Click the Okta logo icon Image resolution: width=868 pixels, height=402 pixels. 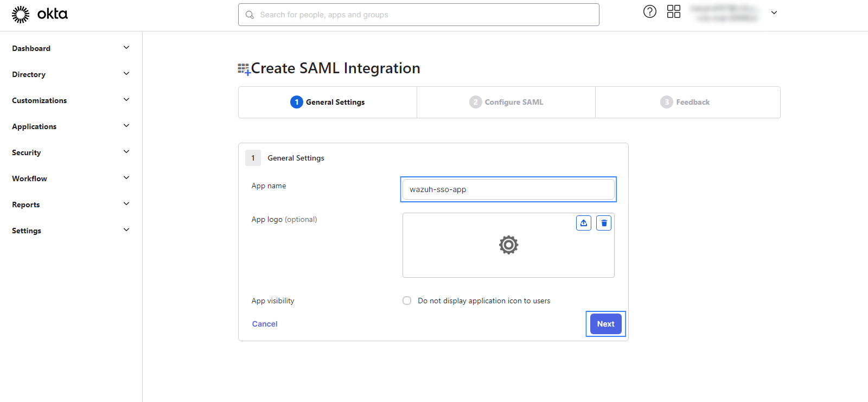(x=21, y=15)
